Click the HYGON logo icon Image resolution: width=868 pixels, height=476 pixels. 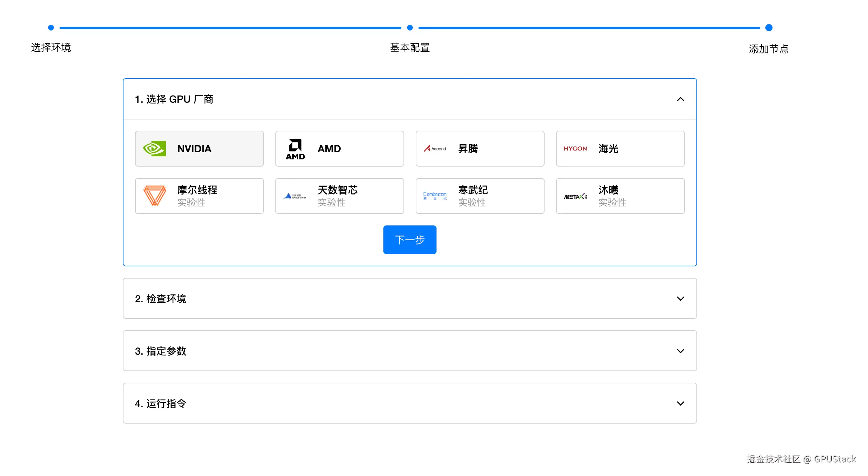[x=575, y=149]
